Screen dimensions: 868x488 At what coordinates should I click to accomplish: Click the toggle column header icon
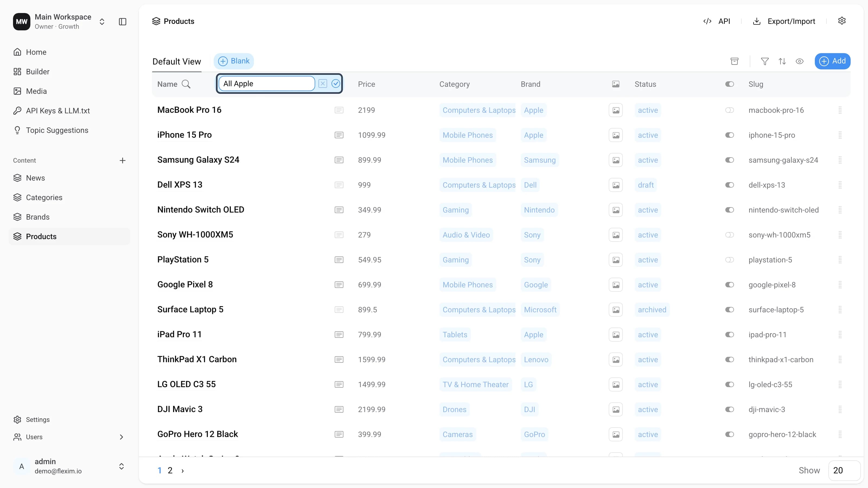pyautogui.click(x=729, y=84)
